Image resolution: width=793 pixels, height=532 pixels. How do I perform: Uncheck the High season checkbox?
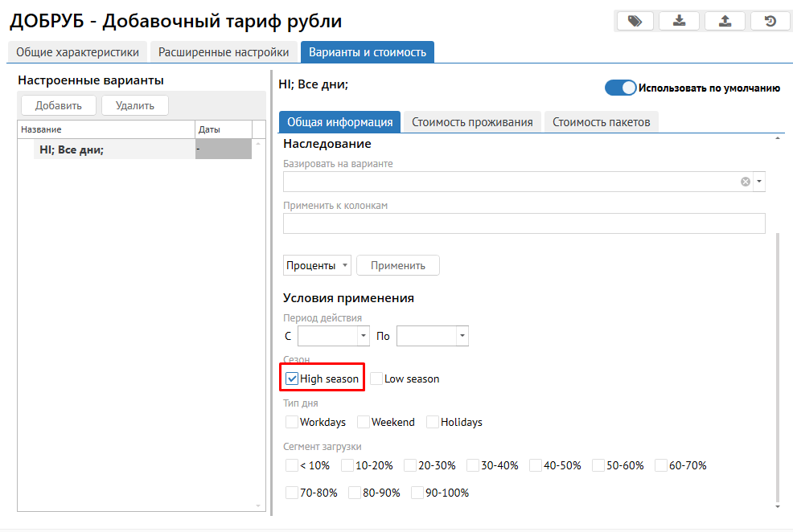(292, 379)
